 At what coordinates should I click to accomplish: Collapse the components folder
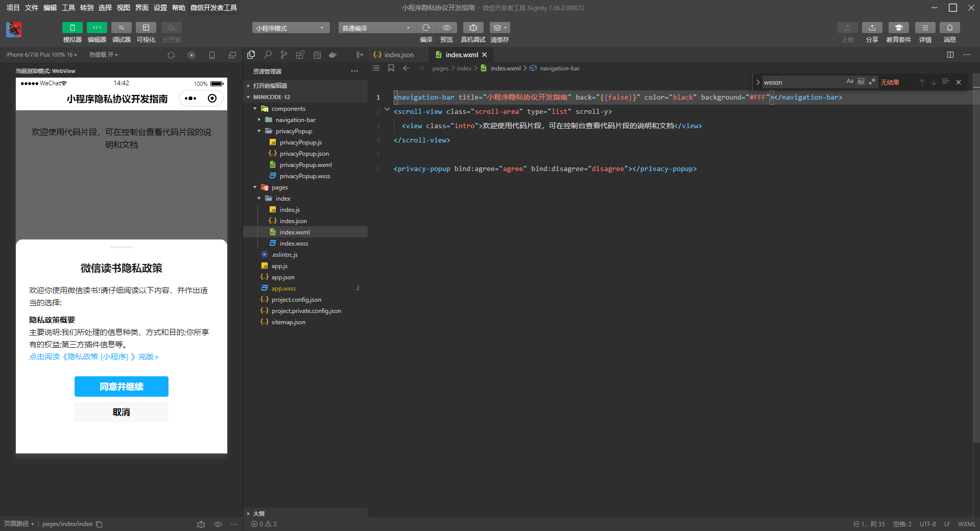[305, 109]
